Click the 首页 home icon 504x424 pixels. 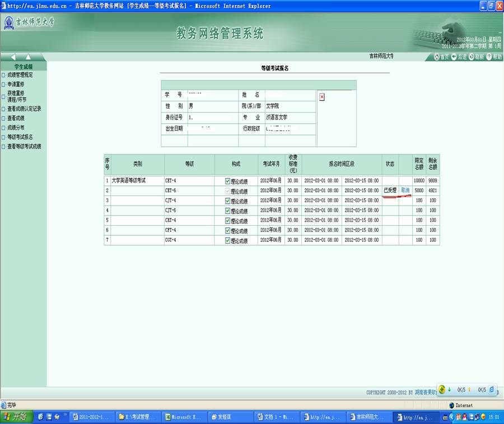437,57
